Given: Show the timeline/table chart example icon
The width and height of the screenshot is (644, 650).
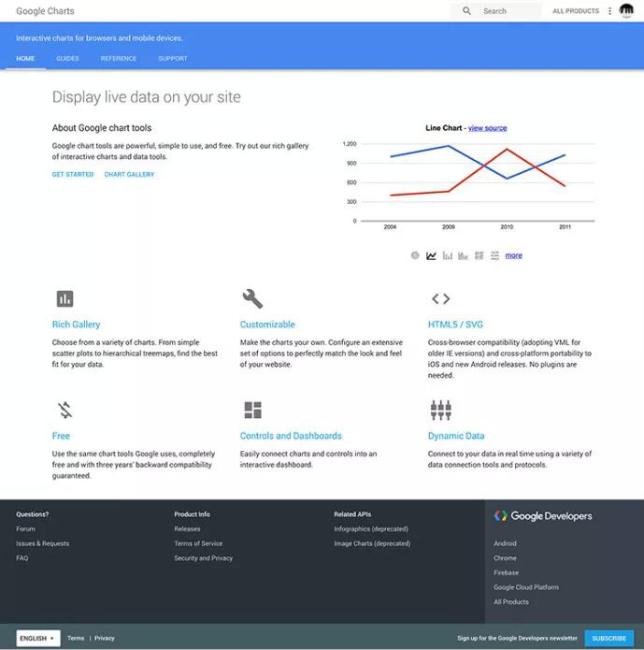Looking at the screenshot, I should point(494,255).
